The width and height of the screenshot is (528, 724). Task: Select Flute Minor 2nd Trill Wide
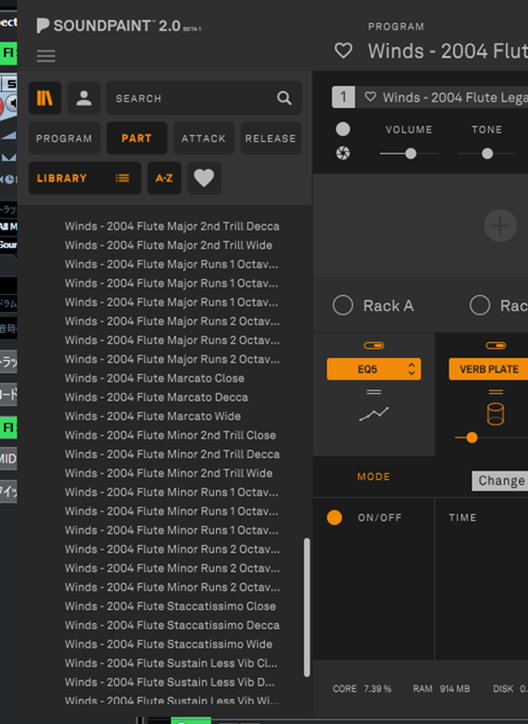click(x=168, y=473)
